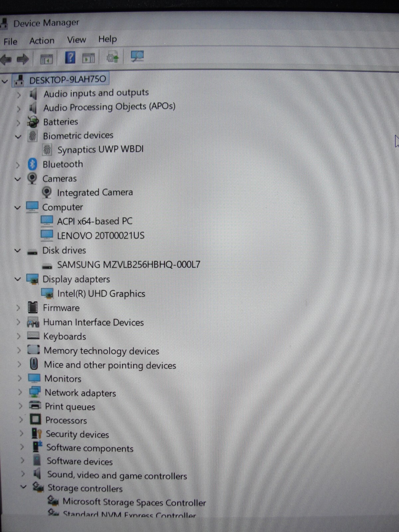This screenshot has height=532, width=399.
Task: Click the Software components puzzle icon
Action: tap(37, 447)
